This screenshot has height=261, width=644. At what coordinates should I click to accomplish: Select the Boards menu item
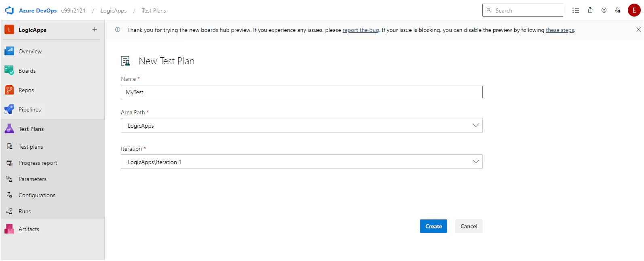[x=53, y=71]
